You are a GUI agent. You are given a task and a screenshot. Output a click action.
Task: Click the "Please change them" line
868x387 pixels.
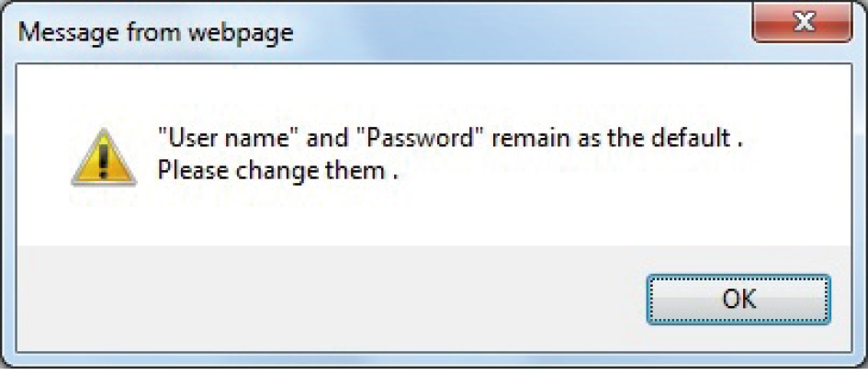point(277,171)
